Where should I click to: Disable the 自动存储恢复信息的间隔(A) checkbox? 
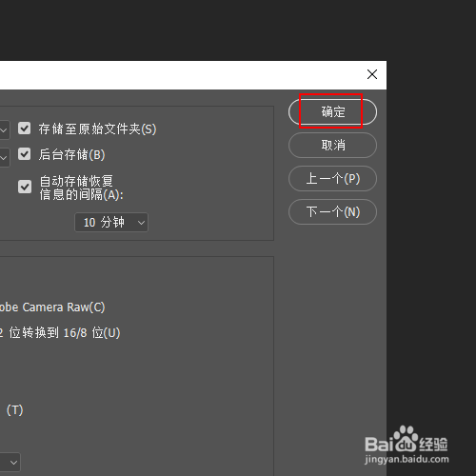[x=25, y=187]
